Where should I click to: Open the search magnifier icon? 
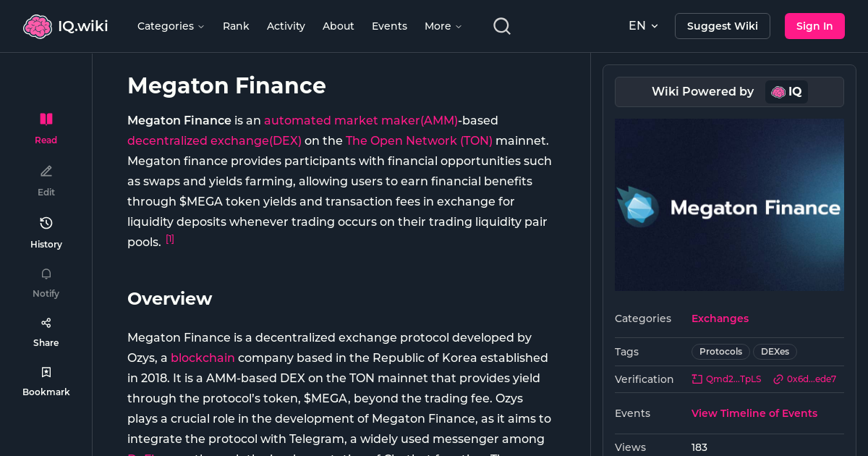pos(501,25)
